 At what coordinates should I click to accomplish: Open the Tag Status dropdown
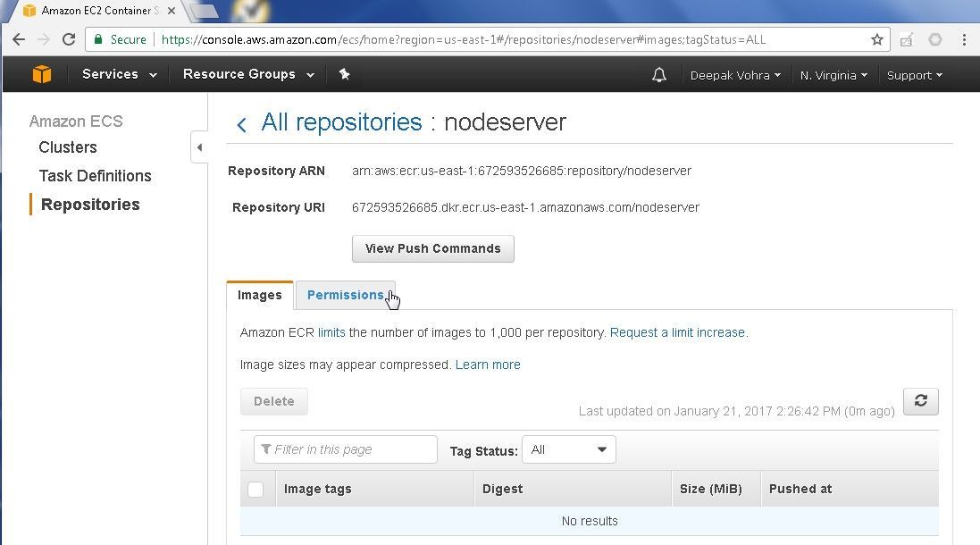click(569, 449)
